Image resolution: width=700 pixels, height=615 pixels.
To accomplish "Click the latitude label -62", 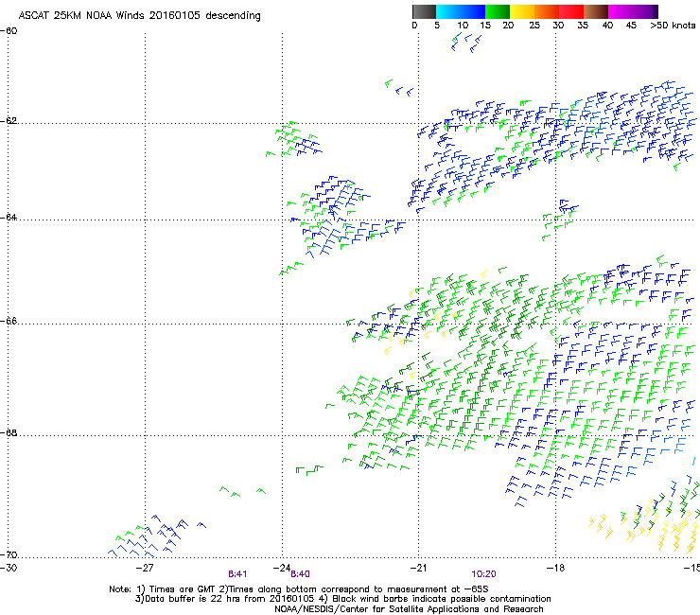I will tap(9, 121).
